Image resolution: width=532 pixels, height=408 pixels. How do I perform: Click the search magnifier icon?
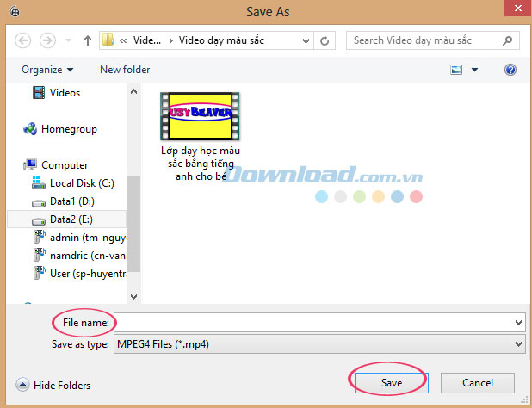tap(508, 40)
